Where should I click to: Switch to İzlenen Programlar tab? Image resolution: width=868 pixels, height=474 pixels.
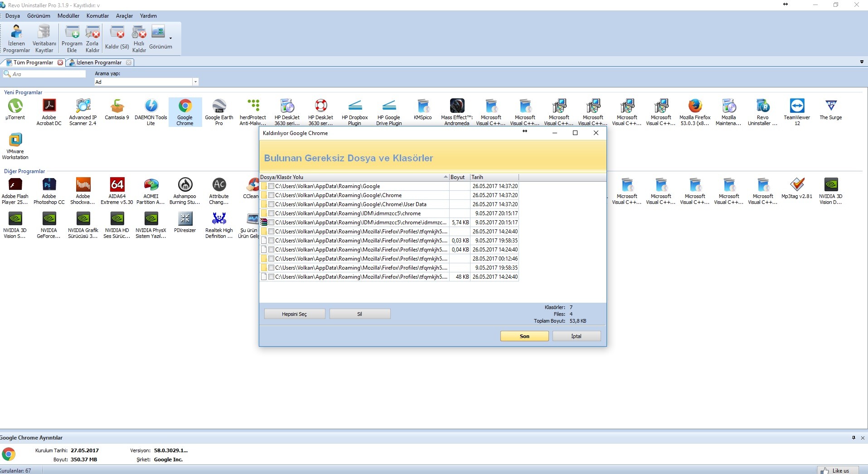click(x=99, y=63)
